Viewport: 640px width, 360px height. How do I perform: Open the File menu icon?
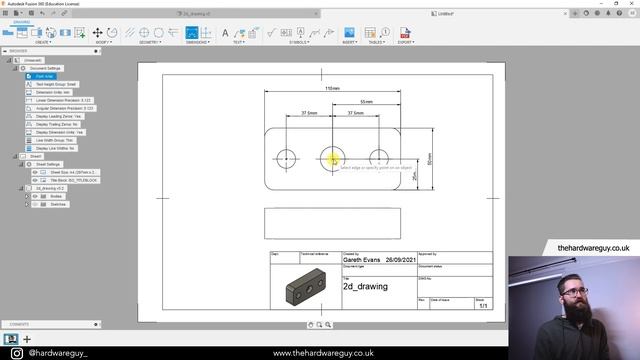(x=17, y=13)
